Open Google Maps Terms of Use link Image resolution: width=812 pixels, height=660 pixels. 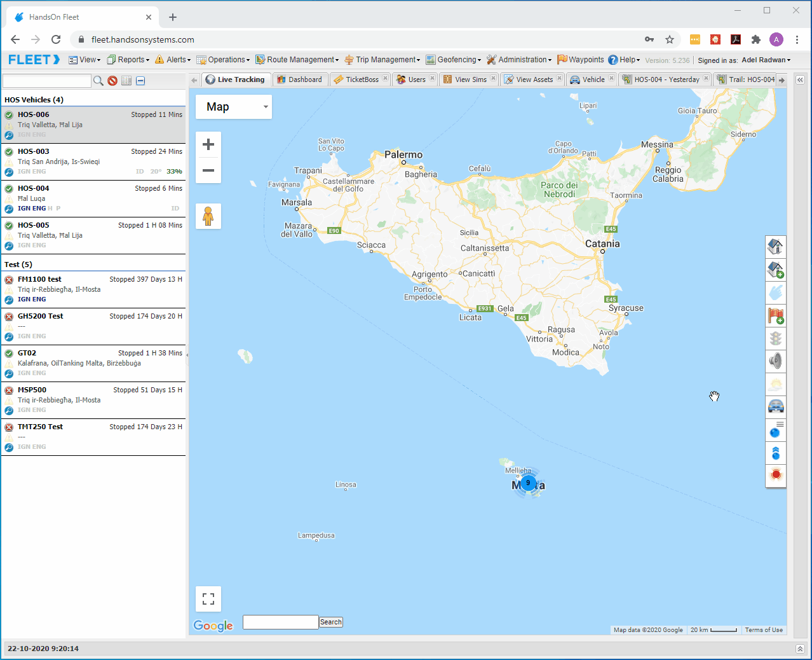(764, 629)
